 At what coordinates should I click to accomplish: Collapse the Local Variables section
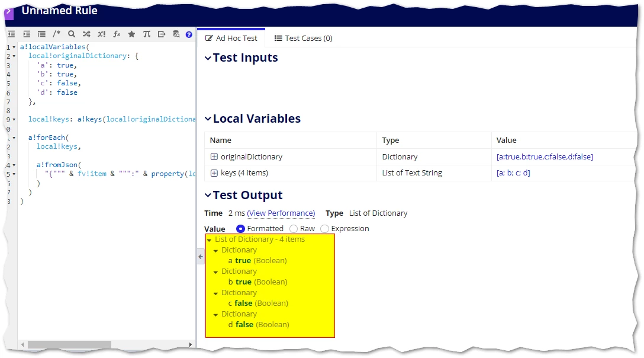[208, 119]
